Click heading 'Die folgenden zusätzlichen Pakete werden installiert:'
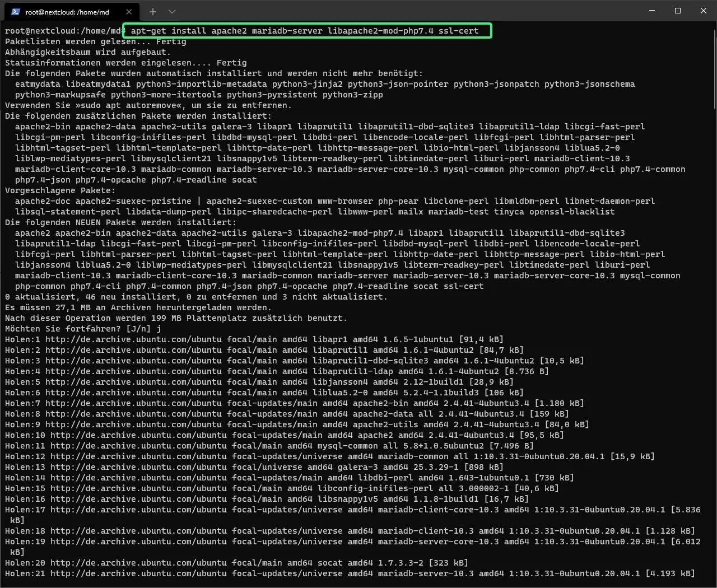This screenshot has height=588, width=717. pos(138,116)
